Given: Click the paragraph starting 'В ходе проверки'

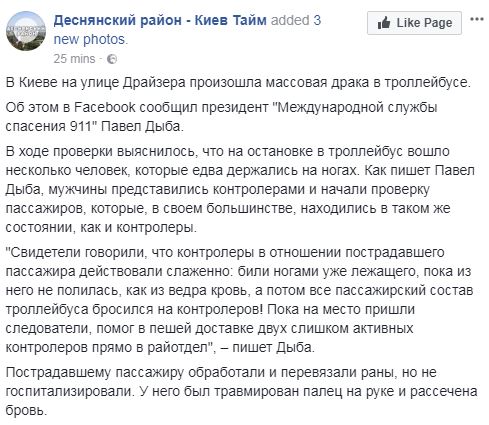Looking at the screenshot, I should point(240,189).
